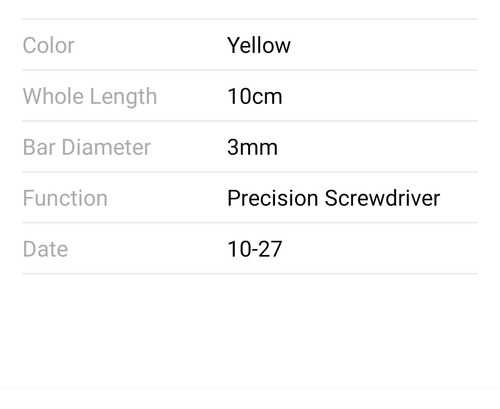Viewport: 500px width, 409px height.
Task: Click the word Diameter in the Bar Diameter label
Action: pyautogui.click(x=106, y=147)
